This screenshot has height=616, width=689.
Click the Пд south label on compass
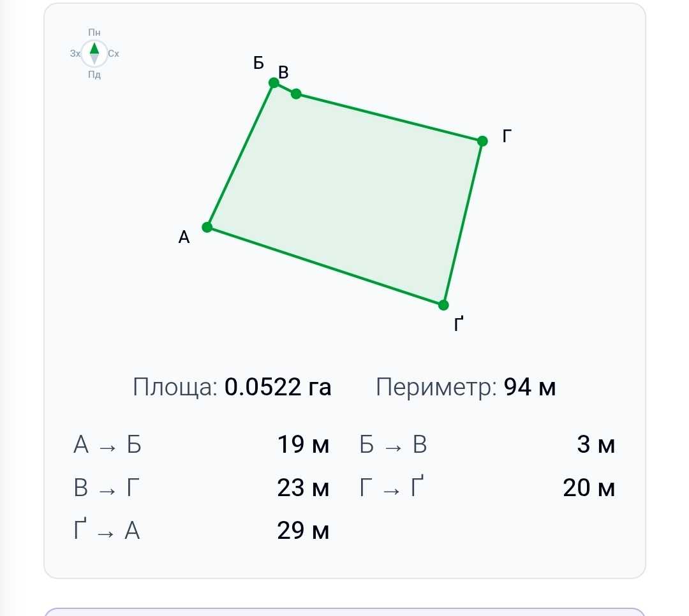coord(94,75)
